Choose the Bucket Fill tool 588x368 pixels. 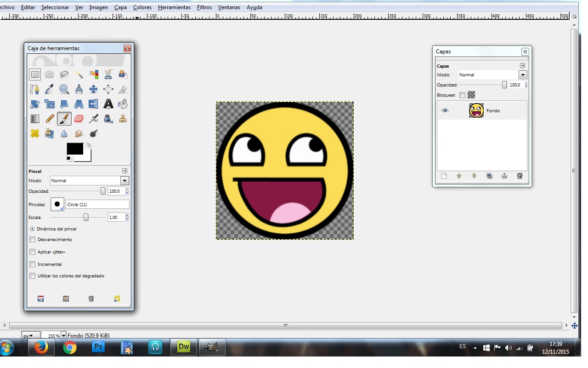click(123, 104)
